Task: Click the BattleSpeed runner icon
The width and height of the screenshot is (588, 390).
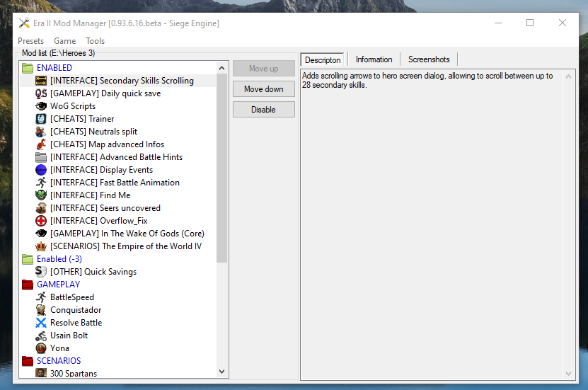Action: coord(41,297)
